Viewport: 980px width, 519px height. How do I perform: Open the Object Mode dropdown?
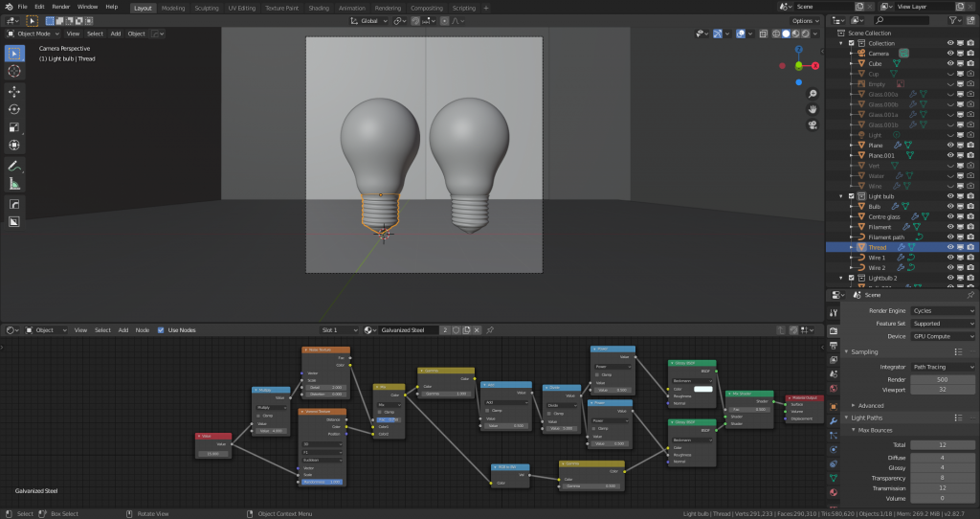pos(33,34)
